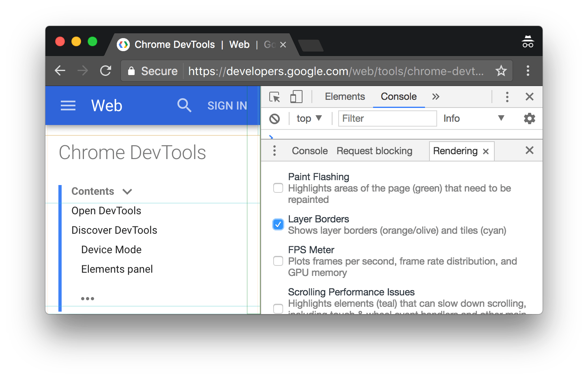Open the hamburger menu on Web page
Image resolution: width=588 pixels, height=379 pixels.
pos(68,106)
